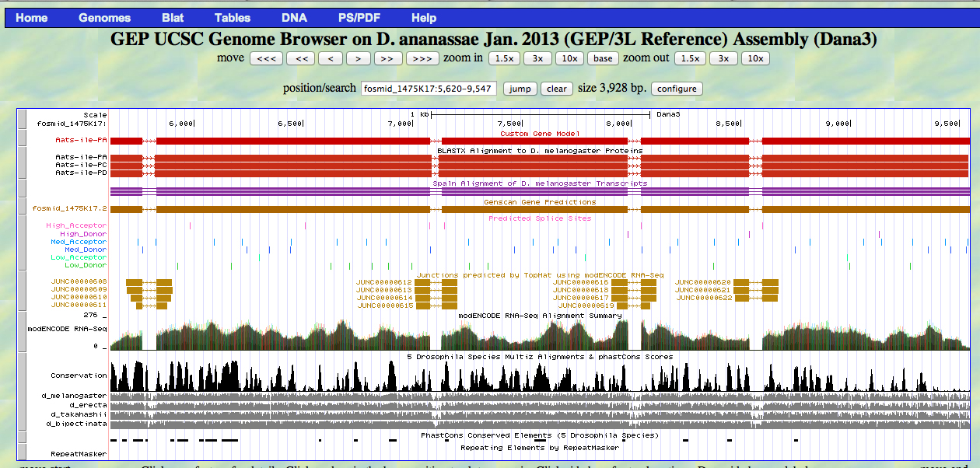Click the Med_Acceptor splice site label
This screenshot has height=468, width=980.
click(x=79, y=242)
